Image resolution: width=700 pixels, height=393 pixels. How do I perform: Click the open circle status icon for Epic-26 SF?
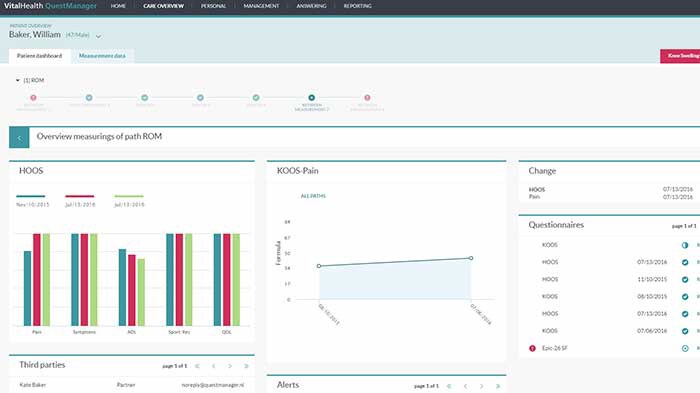[685, 348]
